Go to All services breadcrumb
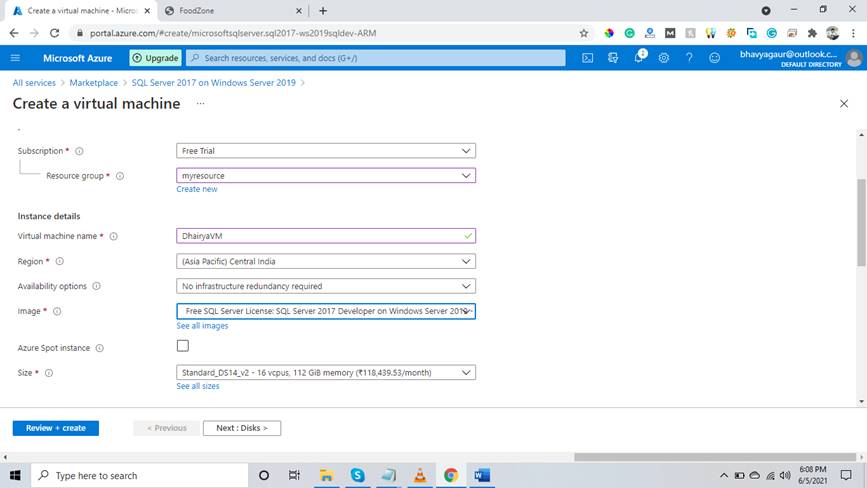The width and height of the screenshot is (867, 488). [34, 82]
